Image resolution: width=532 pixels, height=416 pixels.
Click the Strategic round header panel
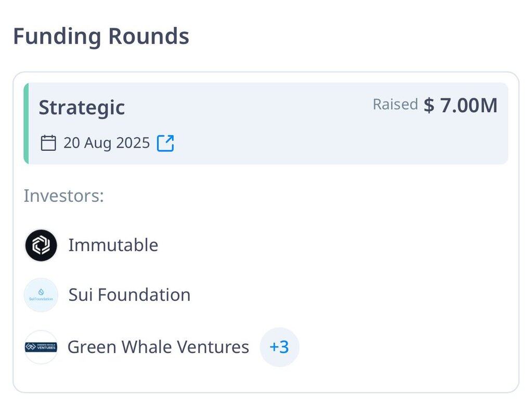point(266,124)
